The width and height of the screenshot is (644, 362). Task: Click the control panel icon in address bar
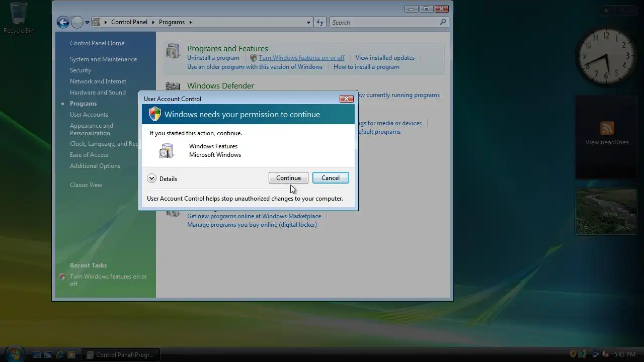click(x=97, y=22)
